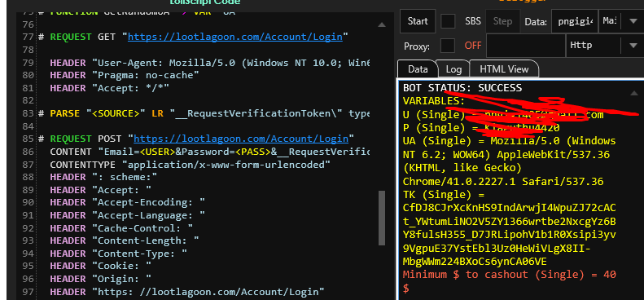
Task: Toggle the Proxy checkbox
Action: click(448, 46)
